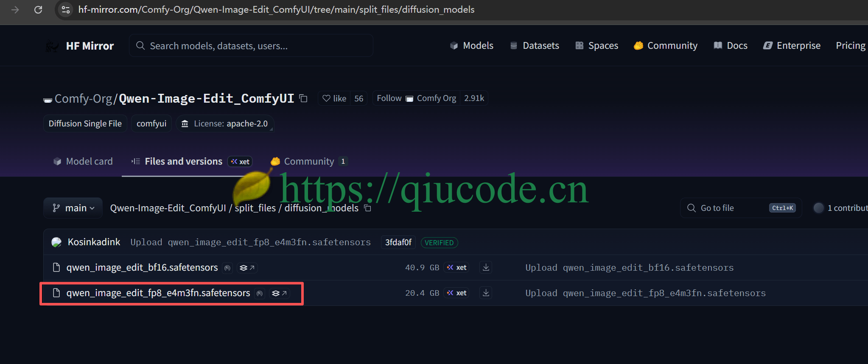Switch to the repository Community tab
868x364 pixels.
point(309,161)
